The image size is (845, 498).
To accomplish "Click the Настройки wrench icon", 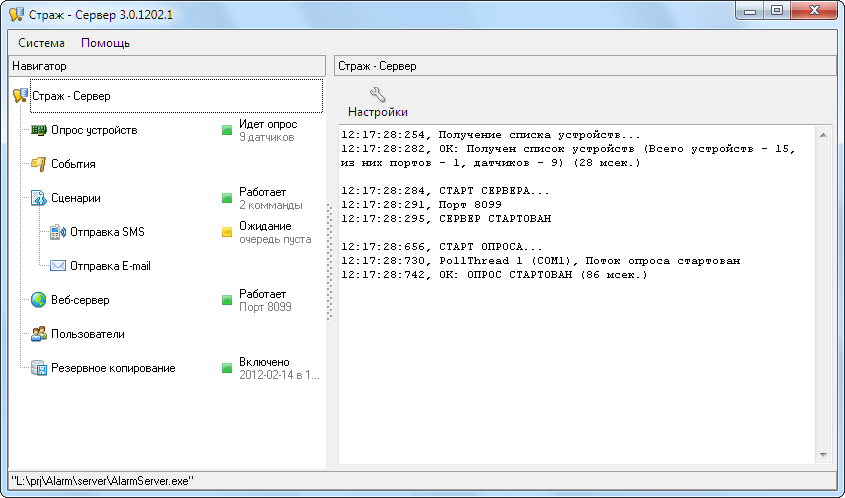I will (x=377, y=94).
